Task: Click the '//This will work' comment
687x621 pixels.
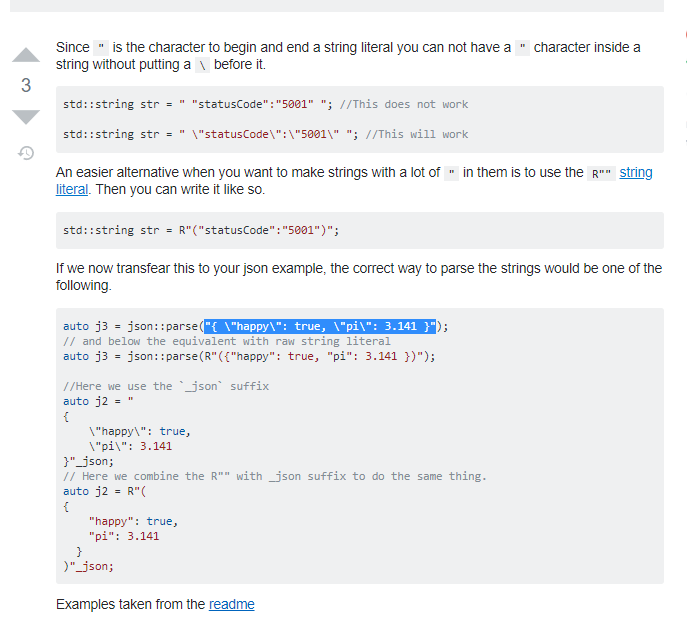Action: (x=417, y=134)
